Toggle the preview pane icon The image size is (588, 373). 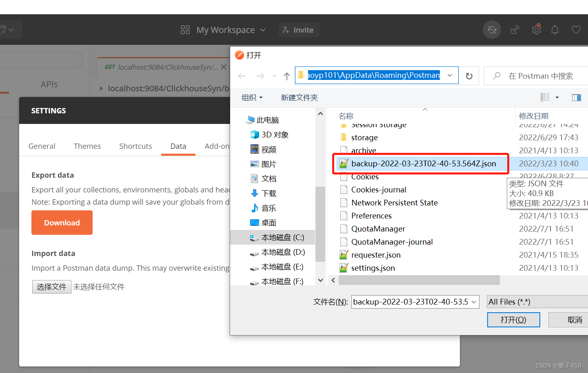577,97
